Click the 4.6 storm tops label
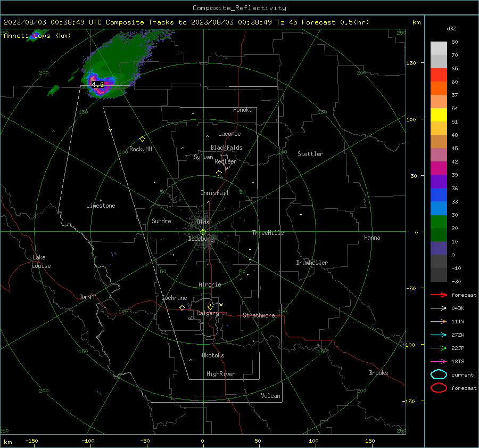479x448 pixels. [x=98, y=84]
